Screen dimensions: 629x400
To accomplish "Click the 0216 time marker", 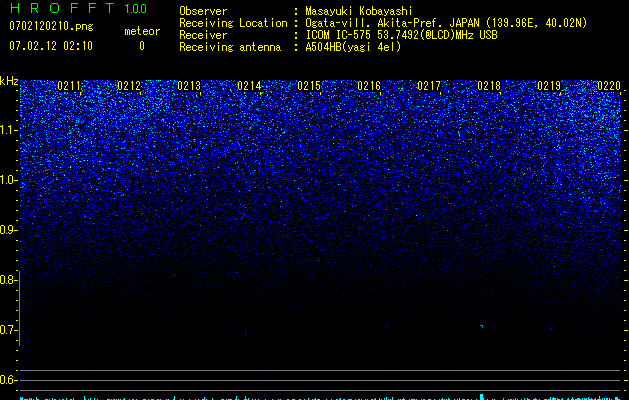I will tap(369, 86).
